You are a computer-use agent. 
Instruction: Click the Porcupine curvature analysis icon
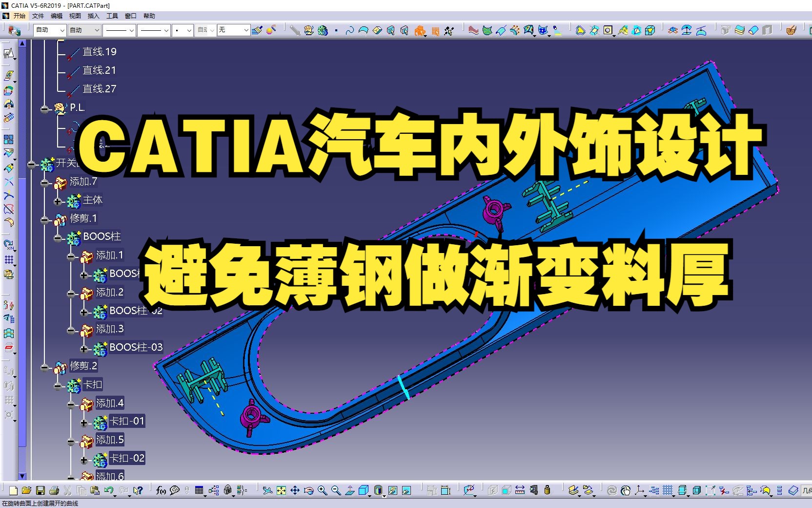473,30
